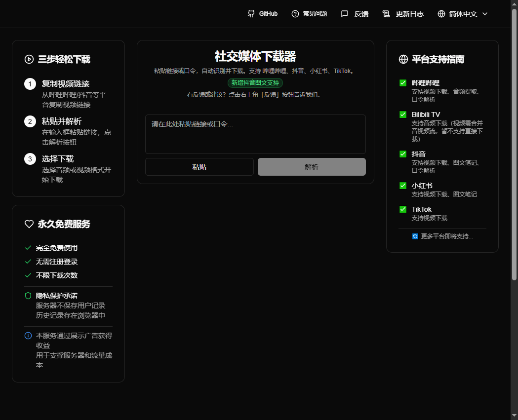Click the link URL input field
This screenshot has height=420, width=518.
[x=255, y=134]
